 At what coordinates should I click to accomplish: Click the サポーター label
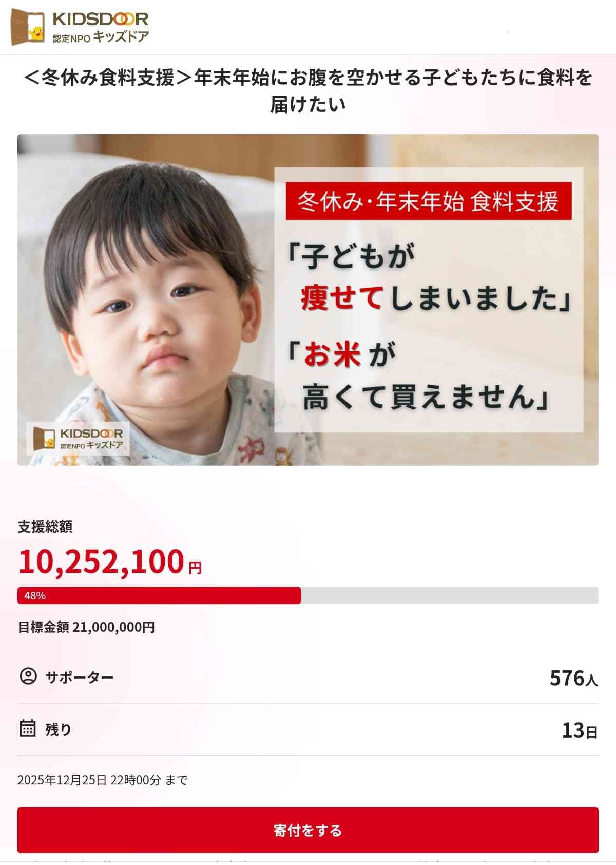point(80,677)
